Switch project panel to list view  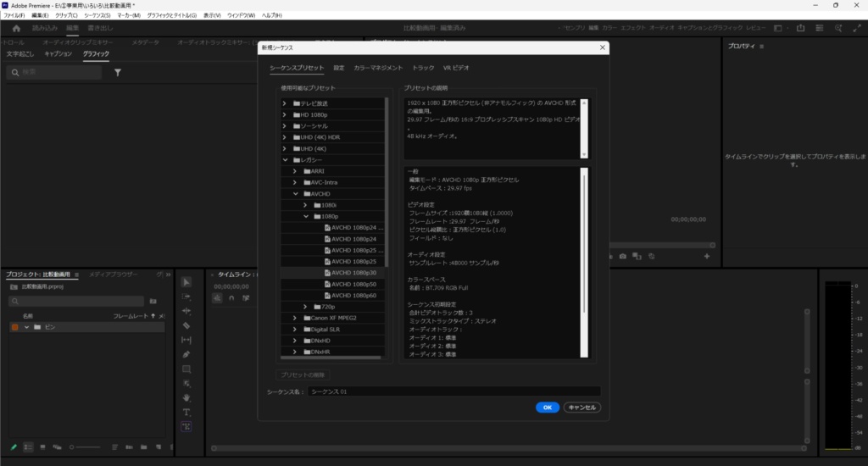[x=28, y=447]
